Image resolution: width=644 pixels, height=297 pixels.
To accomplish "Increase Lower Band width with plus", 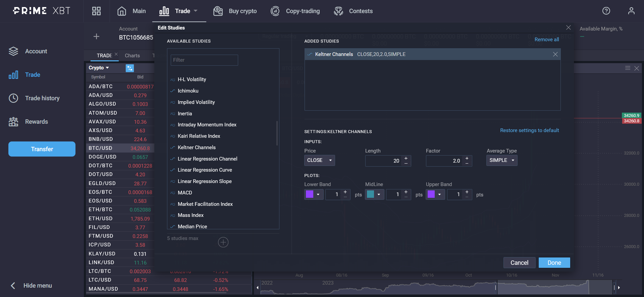I will click(x=345, y=192).
